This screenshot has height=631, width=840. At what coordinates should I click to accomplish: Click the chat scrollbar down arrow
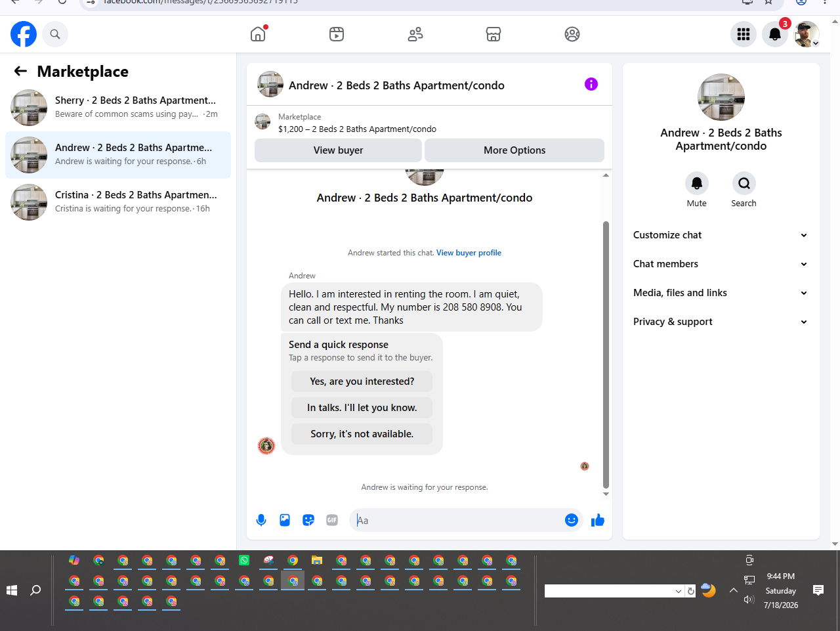click(x=606, y=494)
